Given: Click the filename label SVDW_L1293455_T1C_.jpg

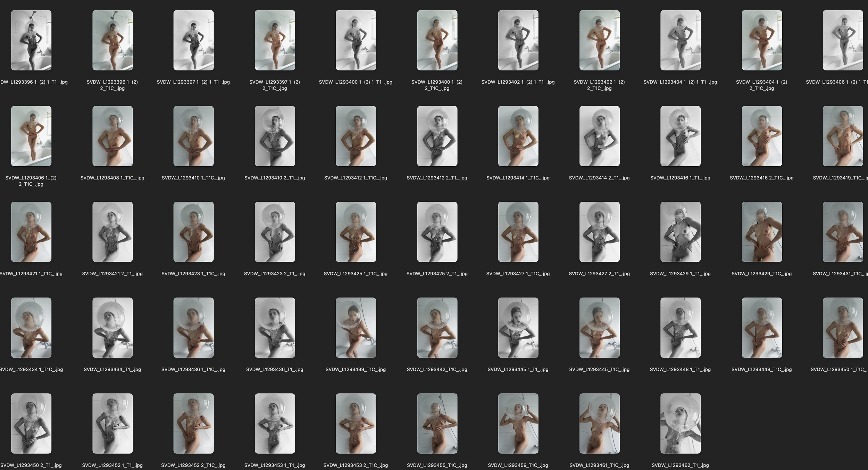Looking at the screenshot, I should [436, 465].
